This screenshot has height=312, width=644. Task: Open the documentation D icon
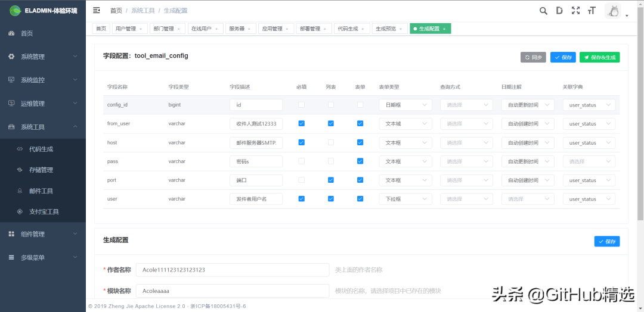(559, 11)
